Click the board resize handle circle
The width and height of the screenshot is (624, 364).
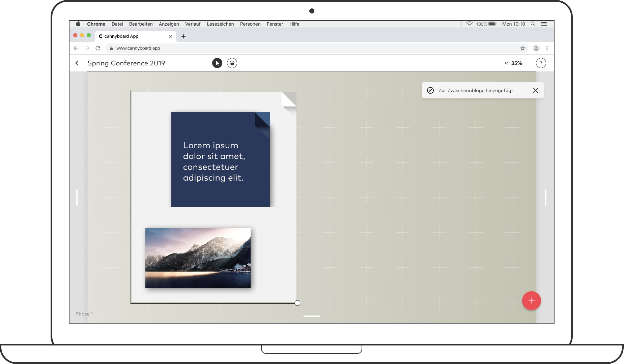(297, 303)
